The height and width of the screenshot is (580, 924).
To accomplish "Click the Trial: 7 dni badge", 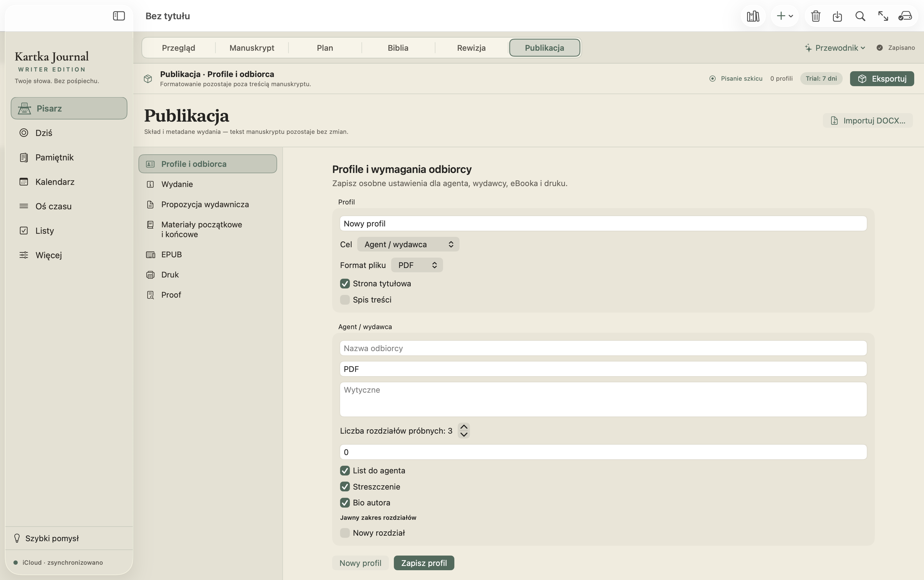I will [x=821, y=79].
